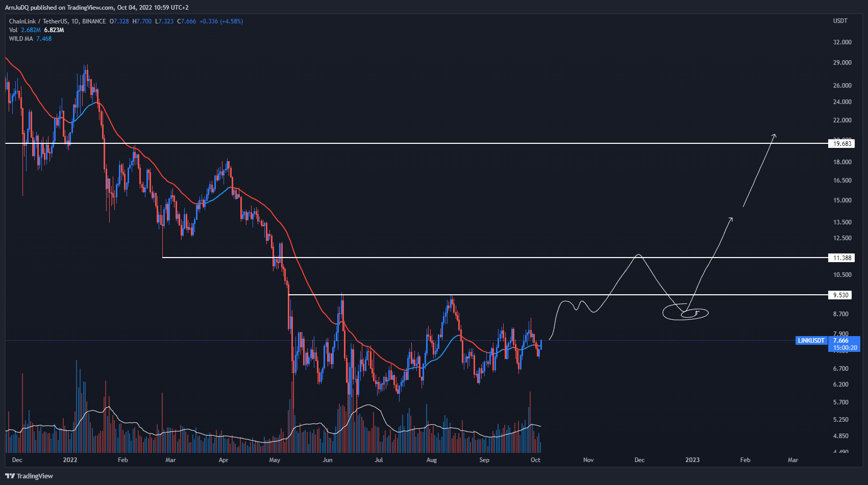Click the 12.500 price axis label
Image resolution: width=868 pixels, height=485 pixels.
[x=842, y=238]
